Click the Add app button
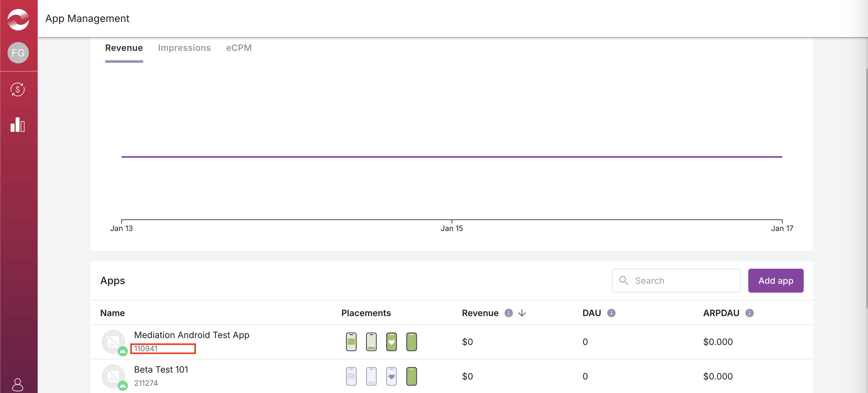 (x=776, y=281)
